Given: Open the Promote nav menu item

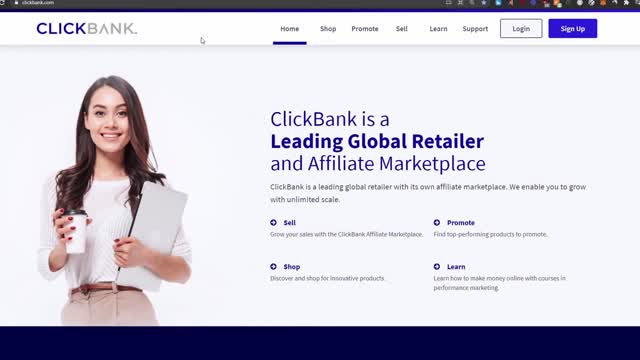Looking at the screenshot, I should [364, 29].
